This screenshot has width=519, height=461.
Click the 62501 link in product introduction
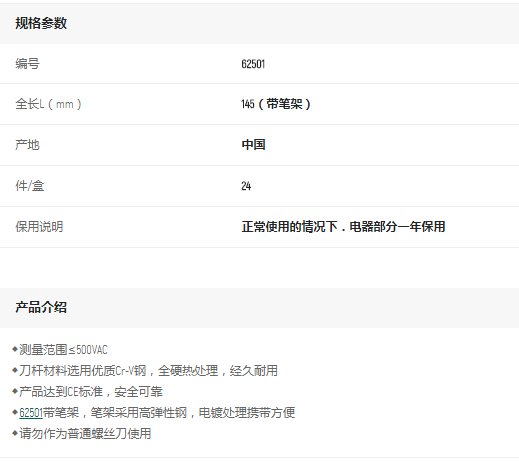(31, 413)
